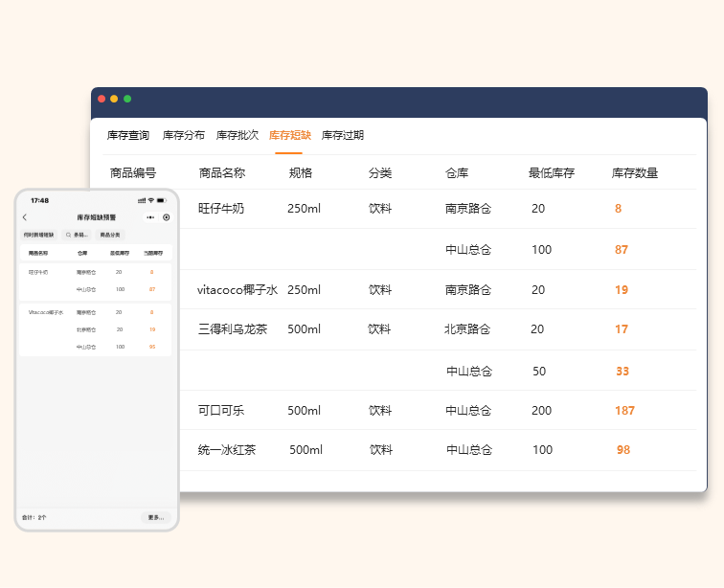Open the three-dots menu in phone header
This screenshot has width=724, height=588.
point(150,217)
